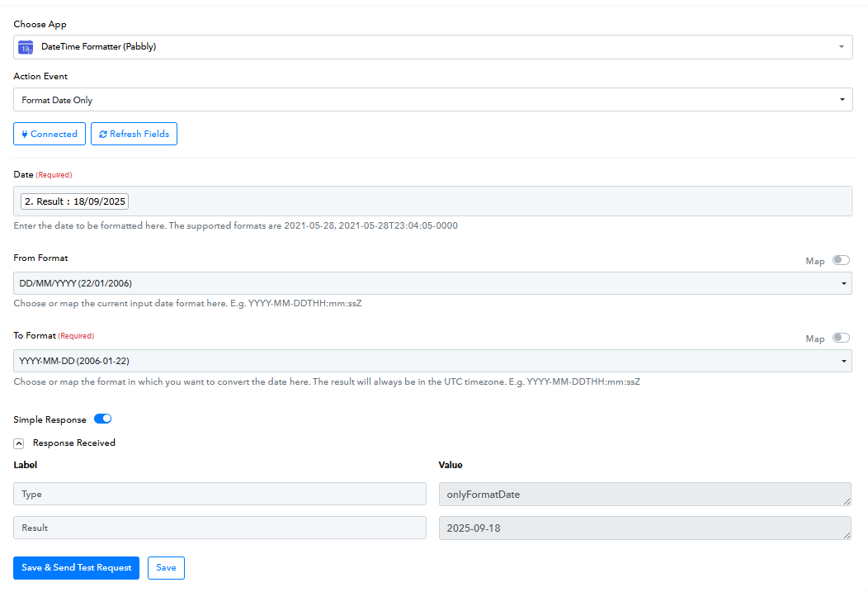
Task: Click the 'Date (Required)' field label
Action: click(43, 174)
